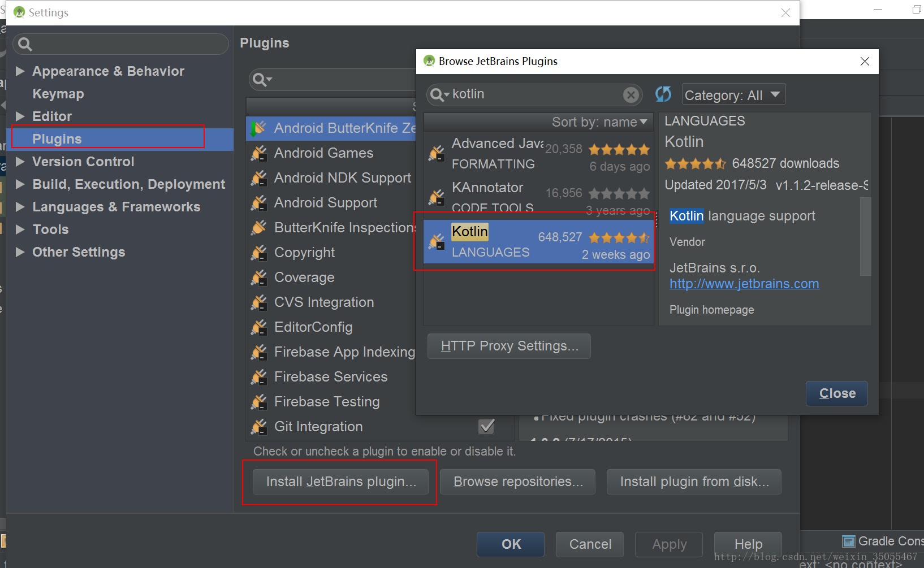Image resolution: width=924 pixels, height=568 pixels.
Task: Select Coverage in plugin list
Action: click(x=304, y=278)
